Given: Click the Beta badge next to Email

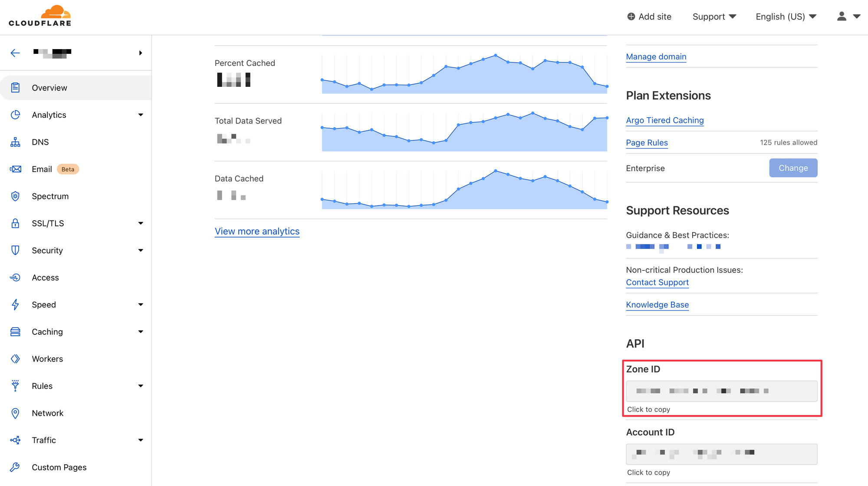Looking at the screenshot, I should (x=68, y=169).
